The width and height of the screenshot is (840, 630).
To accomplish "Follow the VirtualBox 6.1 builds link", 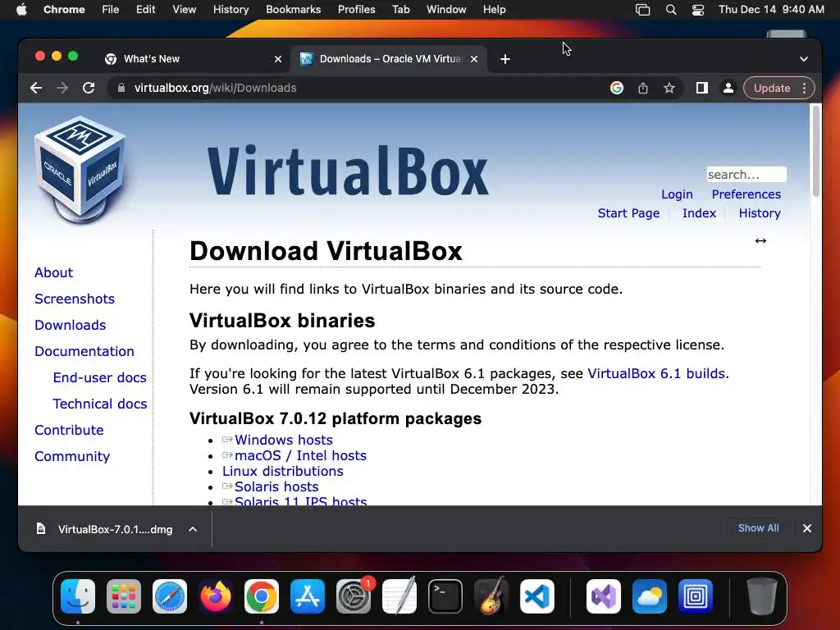I will [x=656, y=373].
